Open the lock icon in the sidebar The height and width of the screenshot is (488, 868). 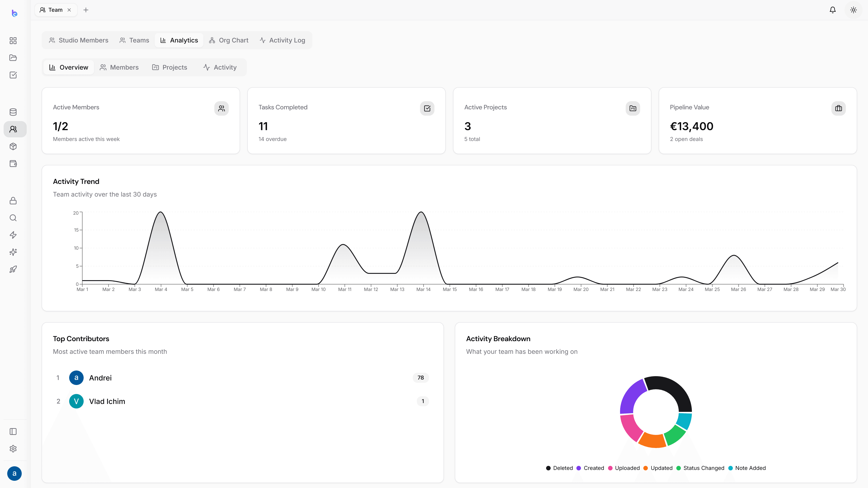click(13, 201)
